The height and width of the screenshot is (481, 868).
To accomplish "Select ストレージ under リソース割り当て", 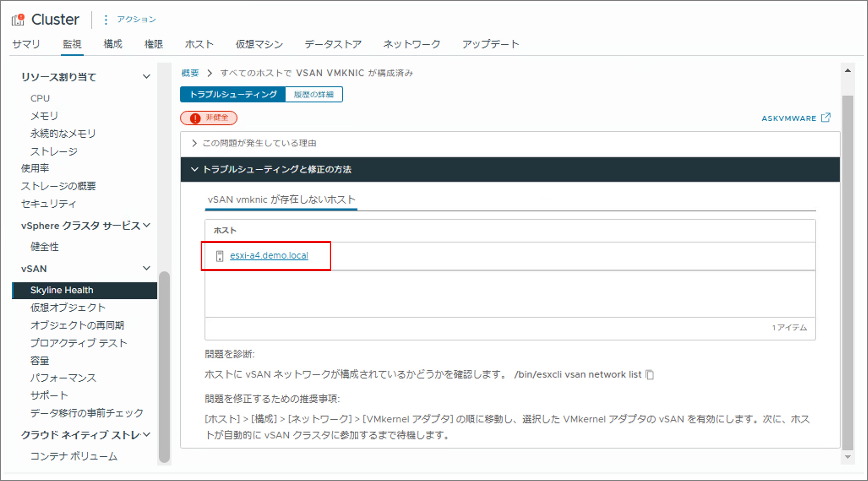I will [x=54, y=151].
